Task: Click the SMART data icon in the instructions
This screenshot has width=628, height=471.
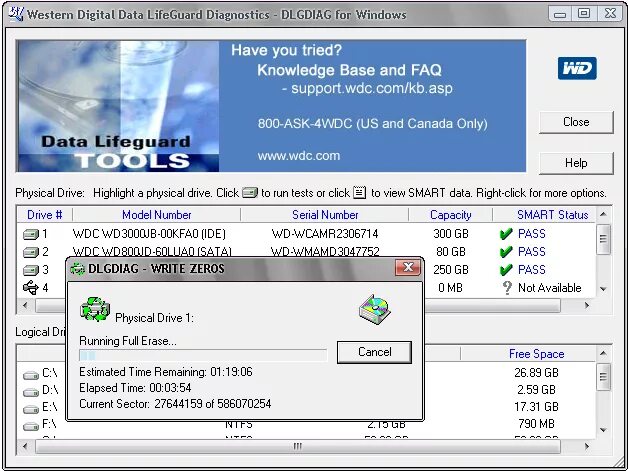Action: 359,193
